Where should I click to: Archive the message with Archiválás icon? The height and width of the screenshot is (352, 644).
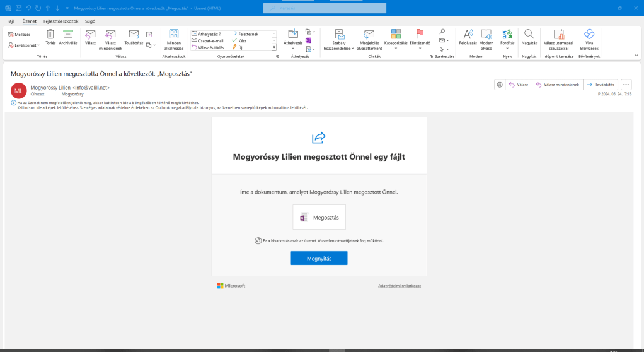[x=68, y=35]
